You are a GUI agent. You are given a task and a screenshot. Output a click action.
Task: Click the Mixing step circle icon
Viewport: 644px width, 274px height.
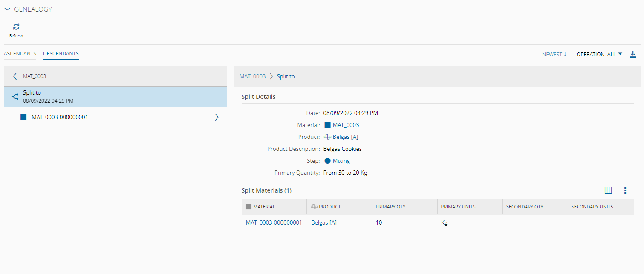tap(327, 161)
